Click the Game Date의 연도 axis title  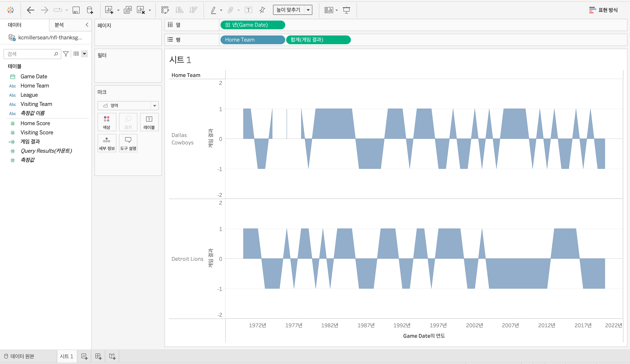click(424, 336)
